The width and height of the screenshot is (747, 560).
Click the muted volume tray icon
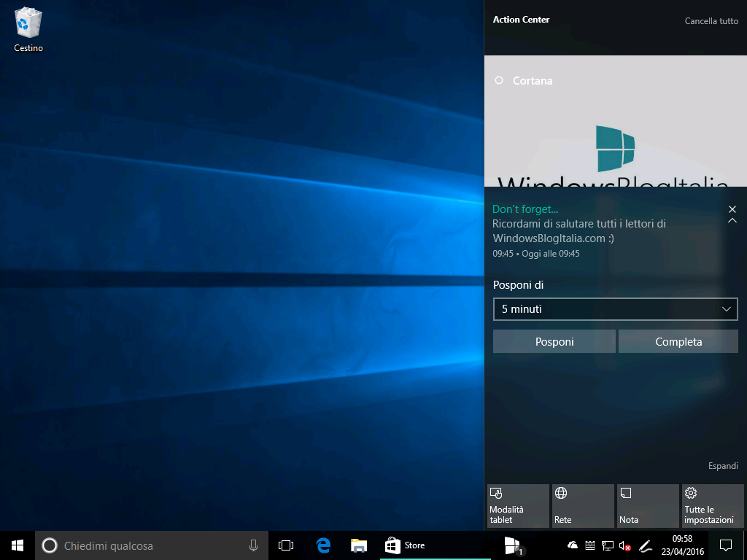tap(624, 545)
